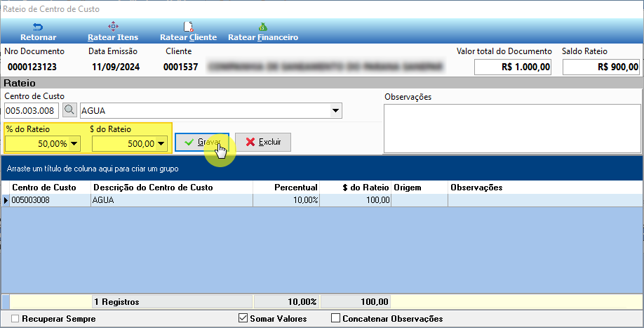Click the 100,00 value in the grid row
Viewport: 644px width, 328px height.
point(355,200)
